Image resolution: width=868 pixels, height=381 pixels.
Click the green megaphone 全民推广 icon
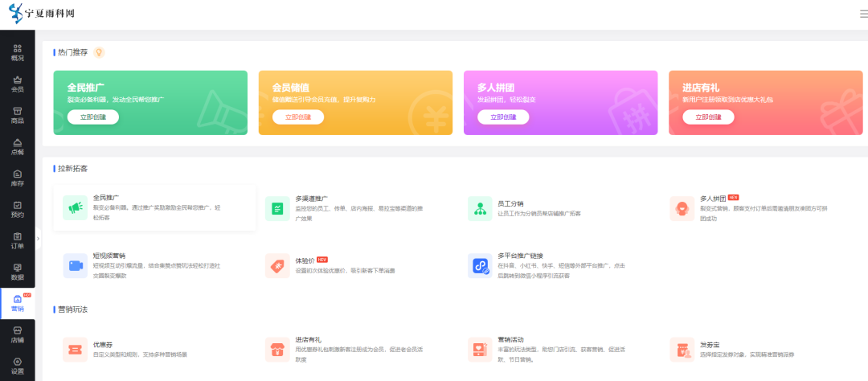(x=76, y=207)
